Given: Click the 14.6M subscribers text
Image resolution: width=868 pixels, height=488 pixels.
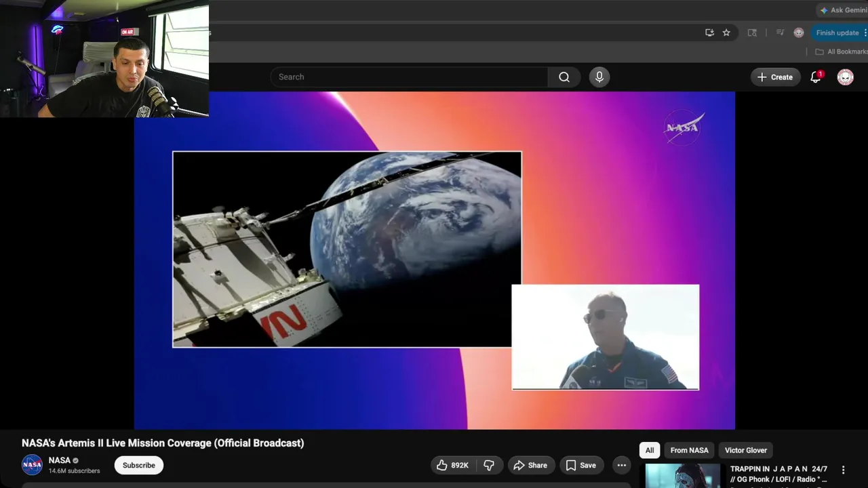Looking at the screenshot, I should click(74, 471).
